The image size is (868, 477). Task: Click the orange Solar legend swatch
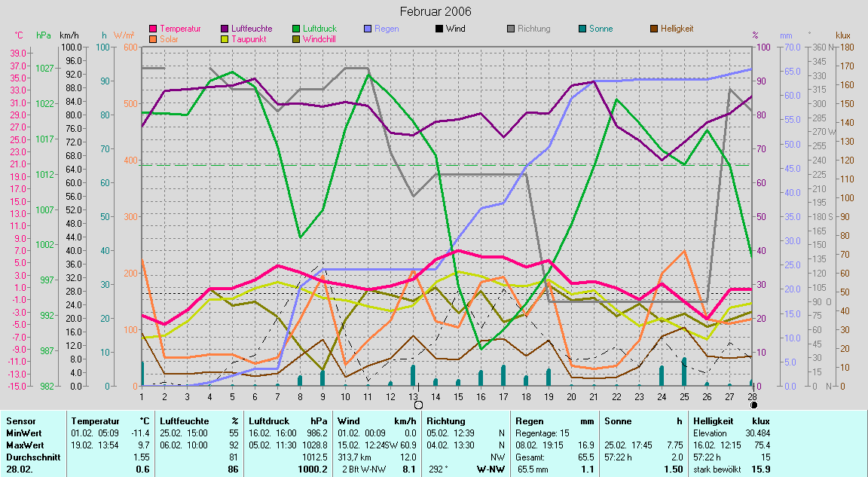tap(154, 38)
